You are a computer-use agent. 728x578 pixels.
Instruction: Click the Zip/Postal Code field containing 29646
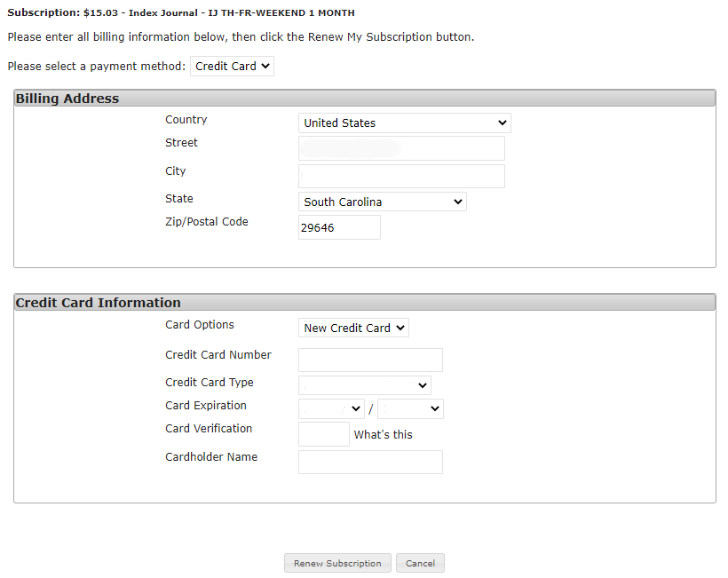339,227
